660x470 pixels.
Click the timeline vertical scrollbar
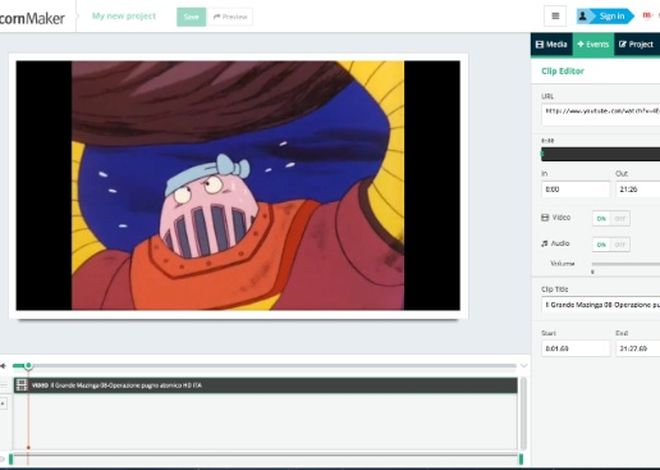coord(523,414)
